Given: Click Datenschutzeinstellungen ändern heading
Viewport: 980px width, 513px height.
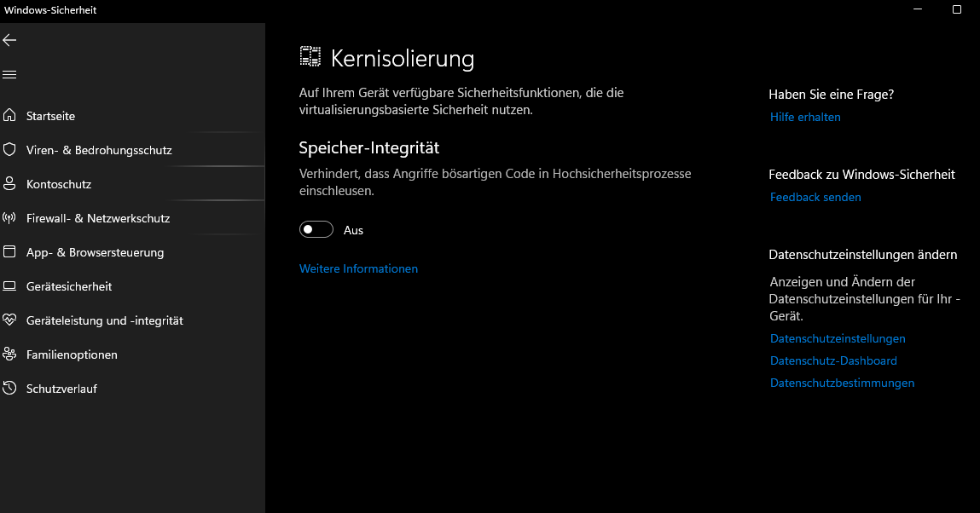Looking at the screenshot, I should [863, 255].
